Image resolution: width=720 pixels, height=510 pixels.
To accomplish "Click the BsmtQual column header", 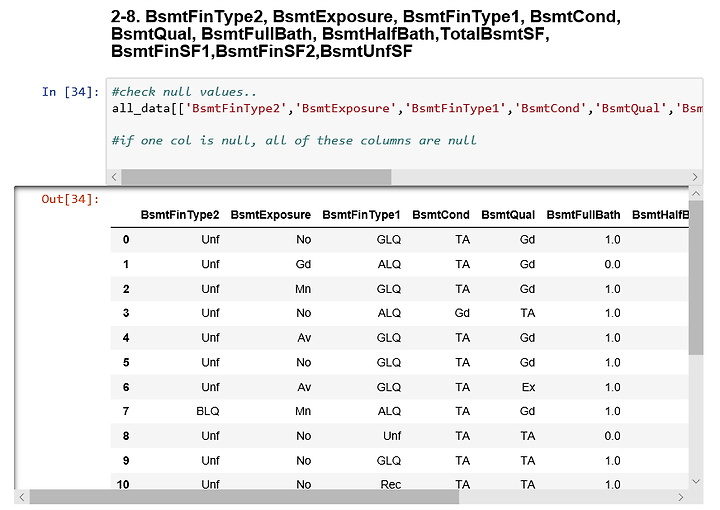I will coord(508,215).
